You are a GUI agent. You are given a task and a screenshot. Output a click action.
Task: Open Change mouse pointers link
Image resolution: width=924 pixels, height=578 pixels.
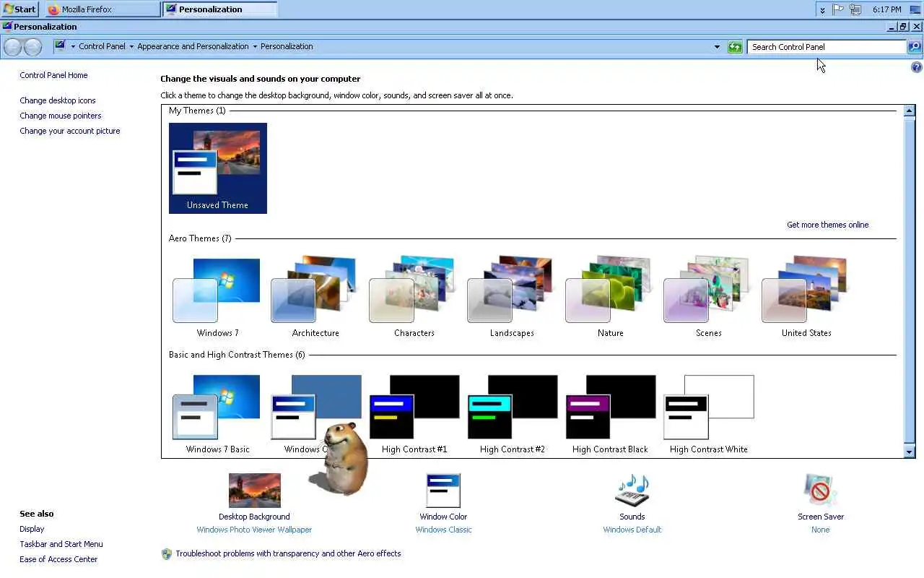click(x=61, y=116)
